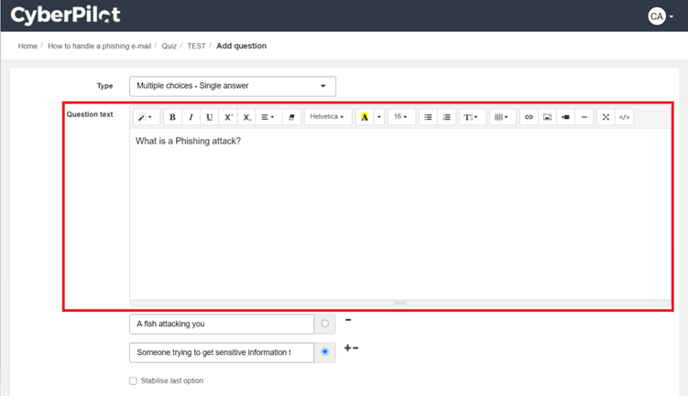Open font size 16 dropdown
Viewport: 688px width, 396px height.
tap(401, 117)
